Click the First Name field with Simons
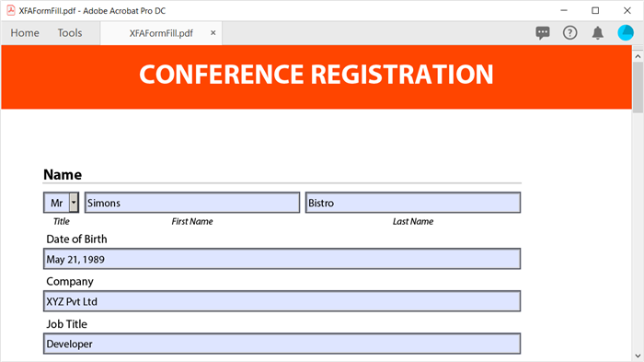The width and height of the screenshot is (644, 362). 192,203
